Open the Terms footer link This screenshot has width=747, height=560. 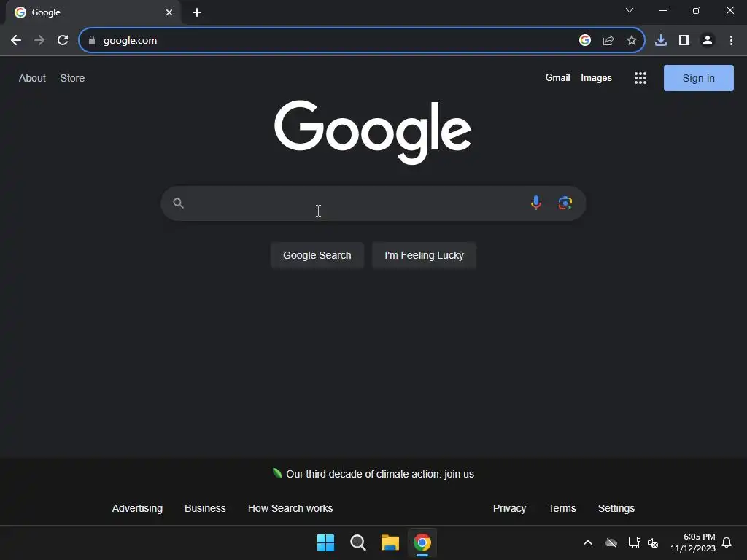562,508
